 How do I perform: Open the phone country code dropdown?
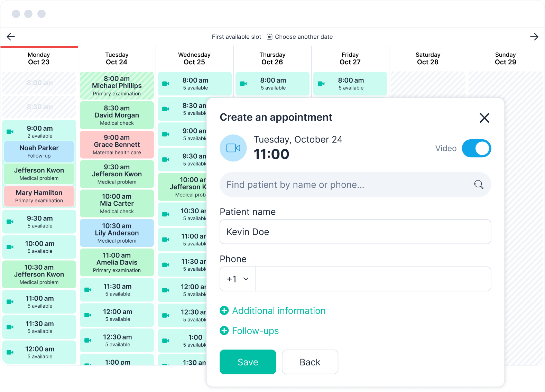coord(238,279)
